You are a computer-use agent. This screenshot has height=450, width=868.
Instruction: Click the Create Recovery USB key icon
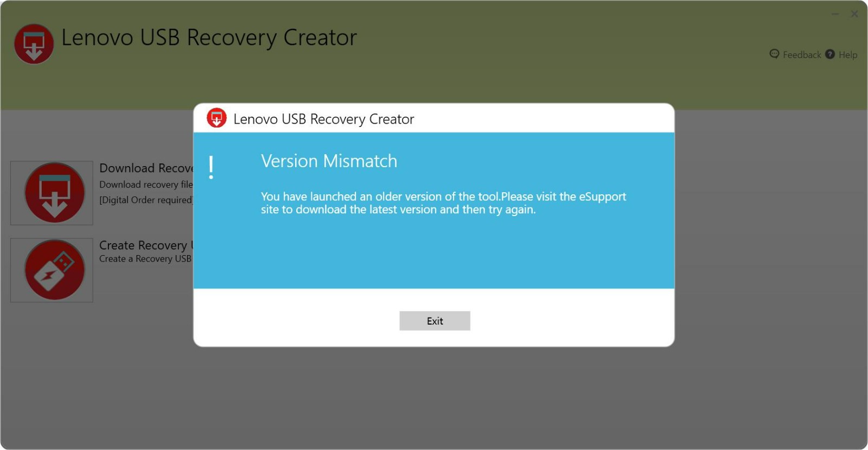(x=54, y=270)
